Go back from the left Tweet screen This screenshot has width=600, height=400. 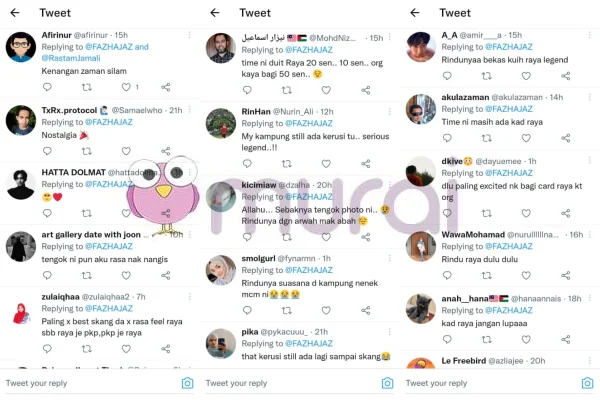click(x=15, y=13)
